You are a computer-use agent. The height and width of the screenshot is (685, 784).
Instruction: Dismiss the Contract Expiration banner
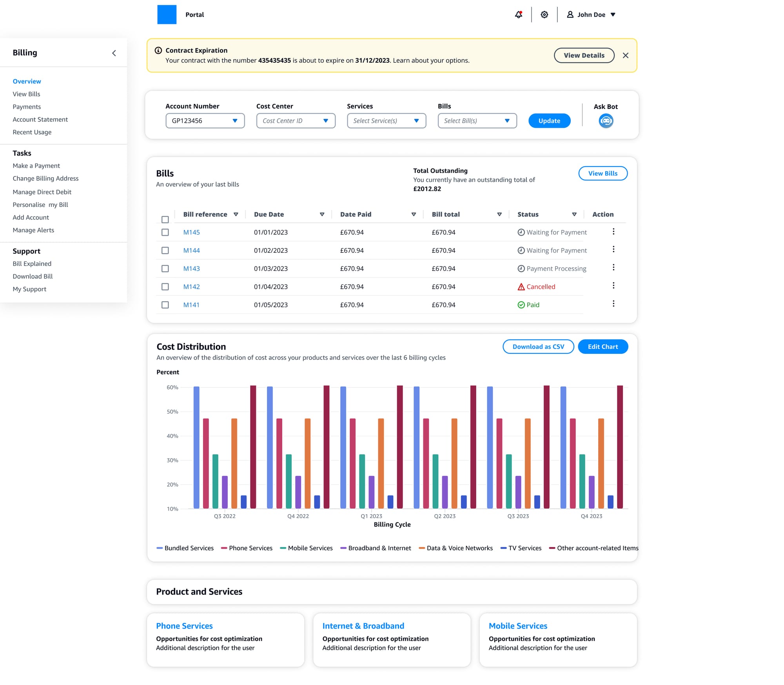626,56
